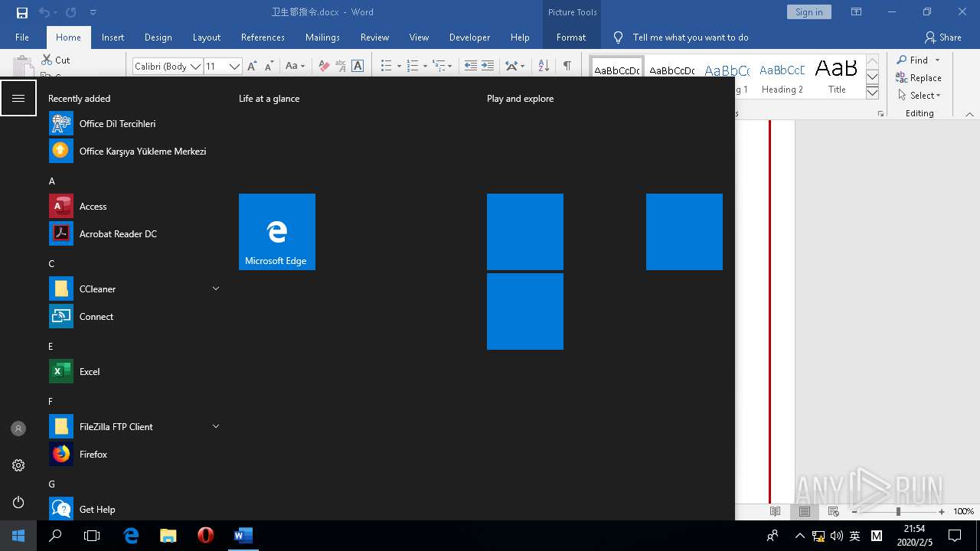
Task: Open Task View from the taskbar
Action: pos(92,536)
